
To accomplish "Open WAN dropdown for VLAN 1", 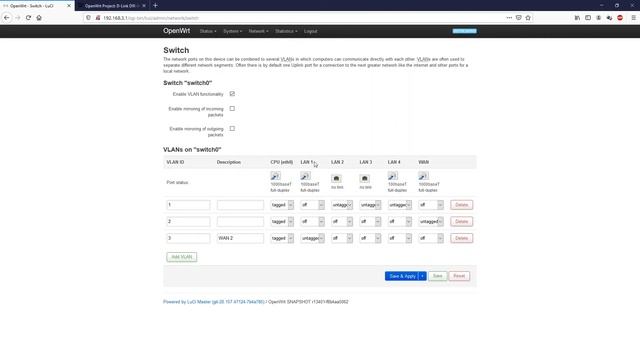I will pyautogui.click(x=431, y=205).
